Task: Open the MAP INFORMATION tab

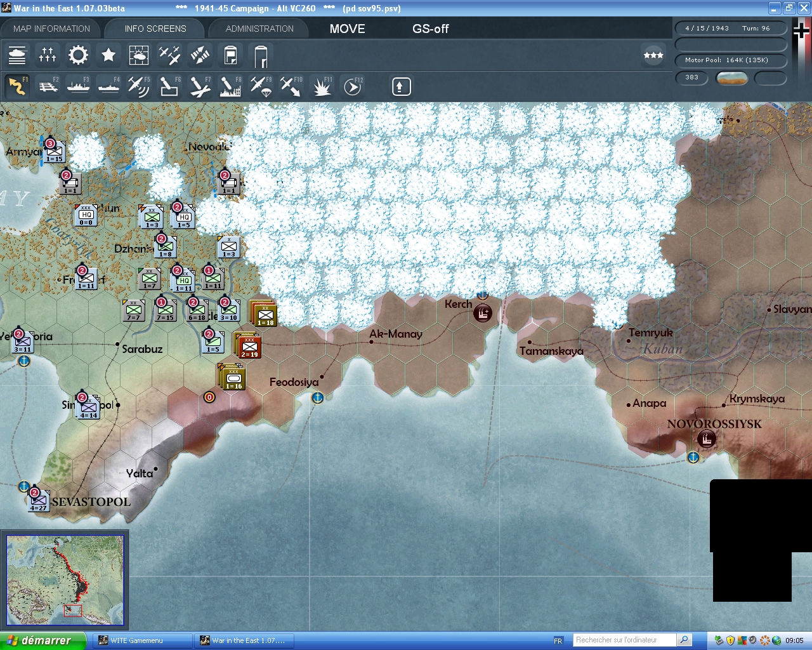Action: (51, 29)
